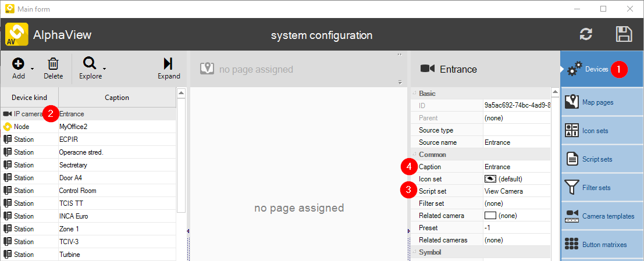Screen dimensions: 644x261
Task: Click the Save floppy disk icon
Action: (x=624, y=34)
